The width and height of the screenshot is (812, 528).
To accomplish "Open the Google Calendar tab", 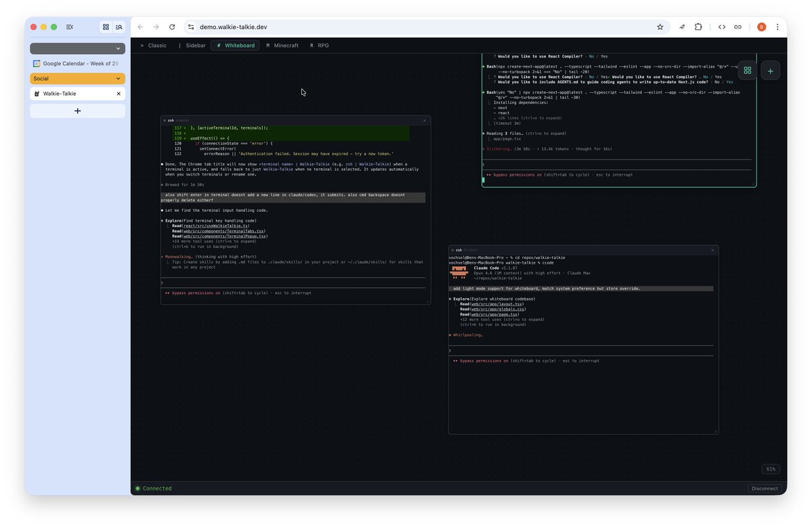I will tap(78, 64).
